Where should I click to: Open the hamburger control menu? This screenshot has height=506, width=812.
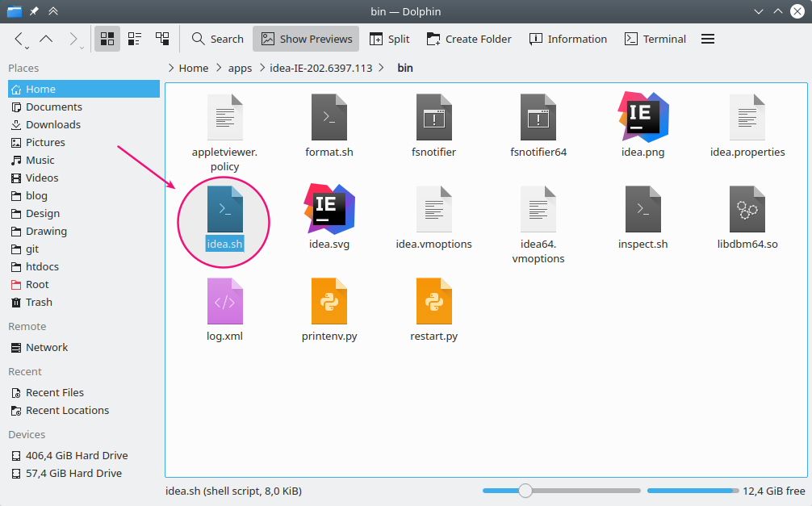707,38
